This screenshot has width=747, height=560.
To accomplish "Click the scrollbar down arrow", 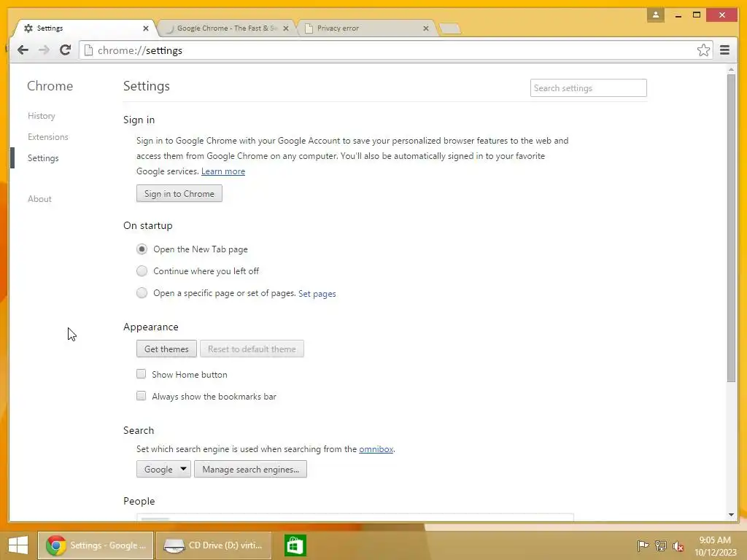I will click(731, 515).
